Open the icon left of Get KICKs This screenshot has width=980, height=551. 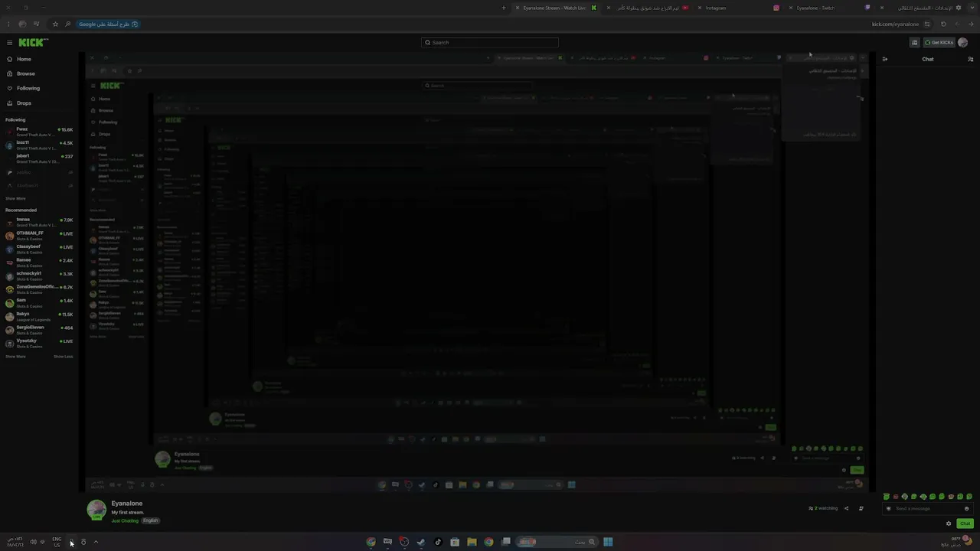(x=914, y=43)
